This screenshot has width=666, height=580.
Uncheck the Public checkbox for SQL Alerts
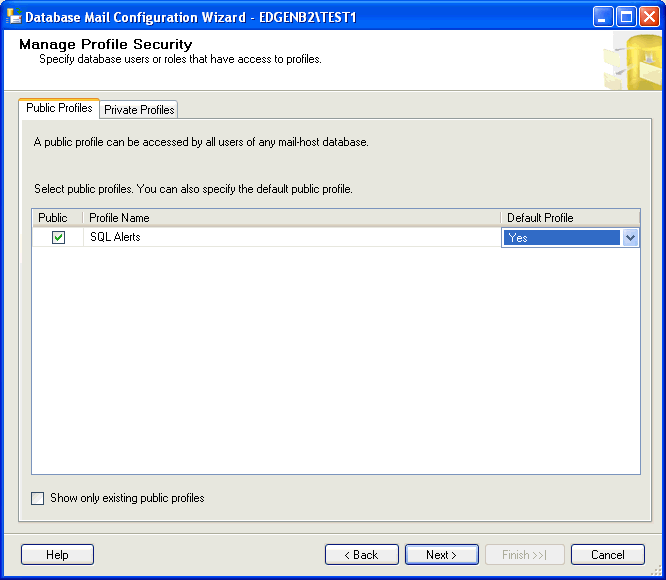pos(58,237)
